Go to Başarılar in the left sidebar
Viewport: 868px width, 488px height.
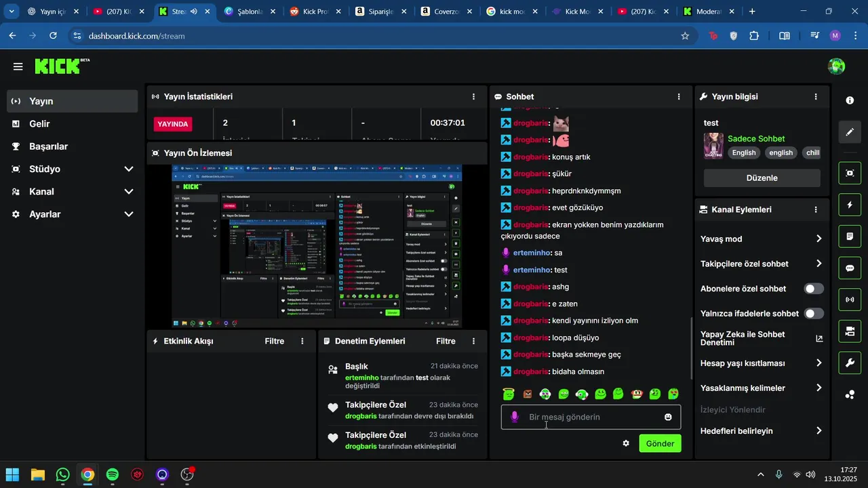pos(73,146)
